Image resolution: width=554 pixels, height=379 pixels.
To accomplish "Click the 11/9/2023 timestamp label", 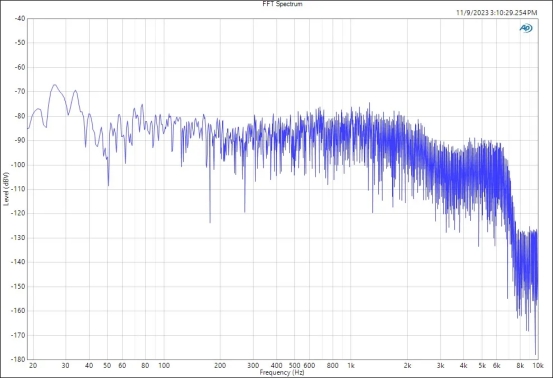I will click(x=496, y=13).
